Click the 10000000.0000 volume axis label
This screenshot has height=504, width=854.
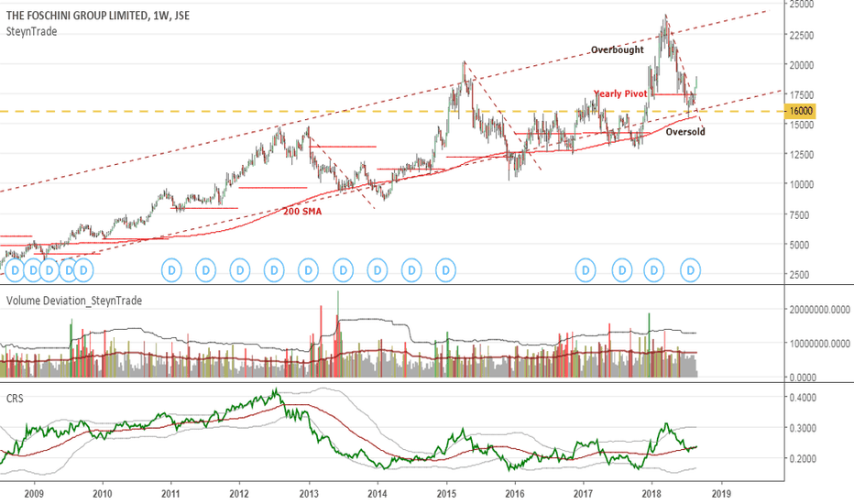coord(820,344)
